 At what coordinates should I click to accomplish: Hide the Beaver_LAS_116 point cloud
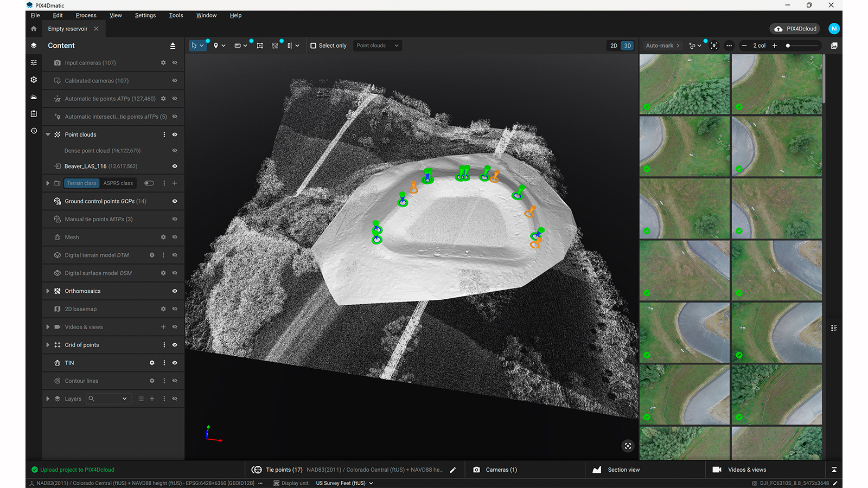pyautogui.click(x=175, y=166)
